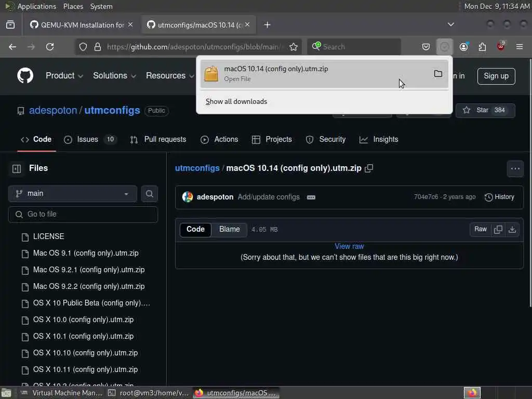Viewport: 532px width, 399px height.
Task: Open LICENSE file in tree
Action: pos(48,236)
